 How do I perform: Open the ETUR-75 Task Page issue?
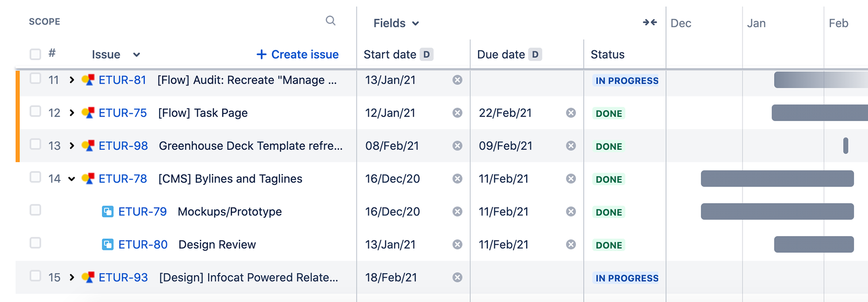(x=123, y=113)
